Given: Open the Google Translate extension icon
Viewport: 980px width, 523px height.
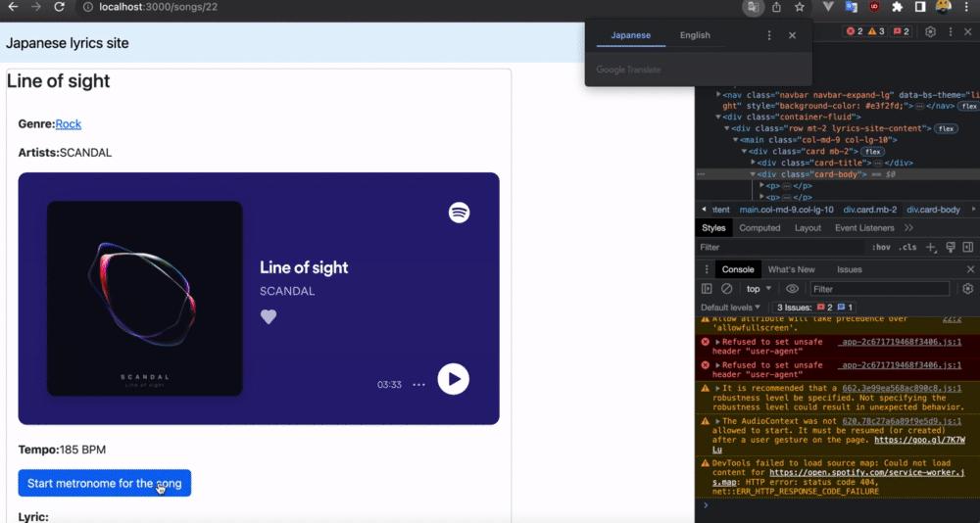Looking at the screenshot, I should pos(851,7).
